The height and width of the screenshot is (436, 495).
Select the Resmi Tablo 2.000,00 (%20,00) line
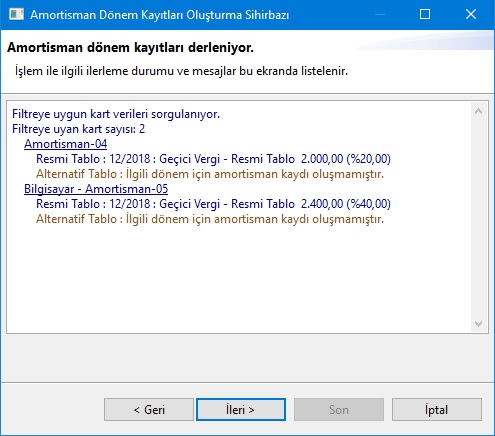(213, 159)
